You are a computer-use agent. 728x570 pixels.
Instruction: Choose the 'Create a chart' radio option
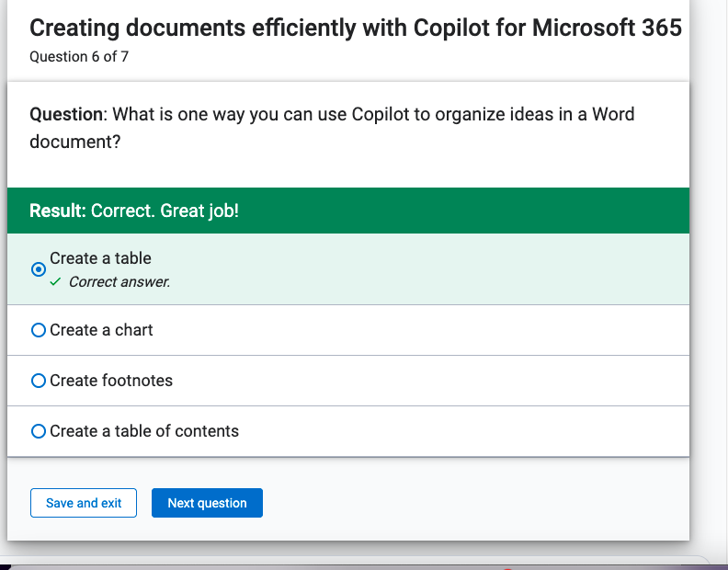(39, 330)
